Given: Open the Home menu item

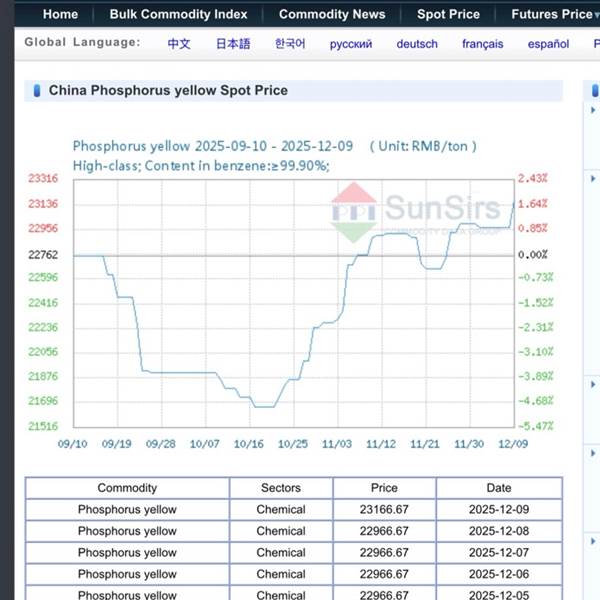Looking at the screenshot, I should [x=60, y=14].
